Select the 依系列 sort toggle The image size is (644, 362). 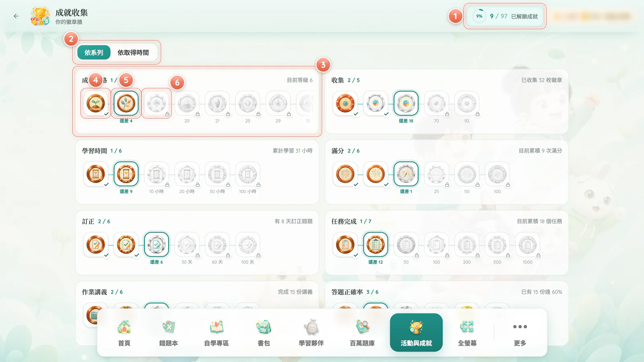point(94,52)
